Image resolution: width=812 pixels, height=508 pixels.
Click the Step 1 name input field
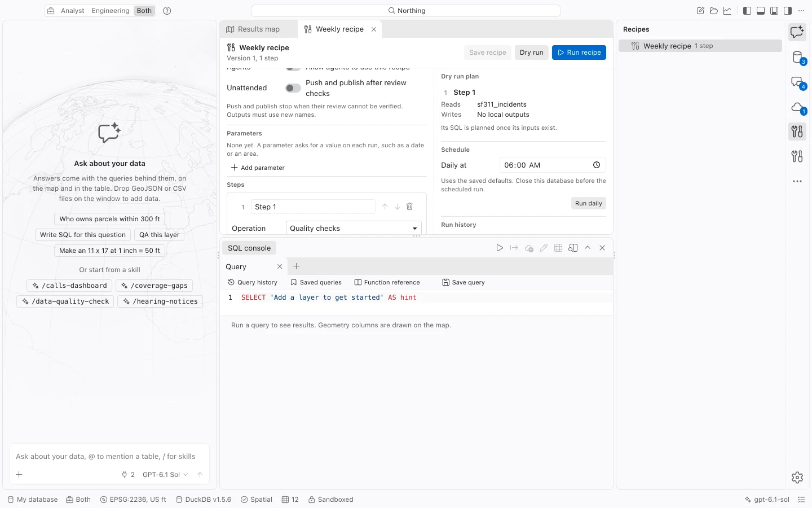tap(313, 207)
